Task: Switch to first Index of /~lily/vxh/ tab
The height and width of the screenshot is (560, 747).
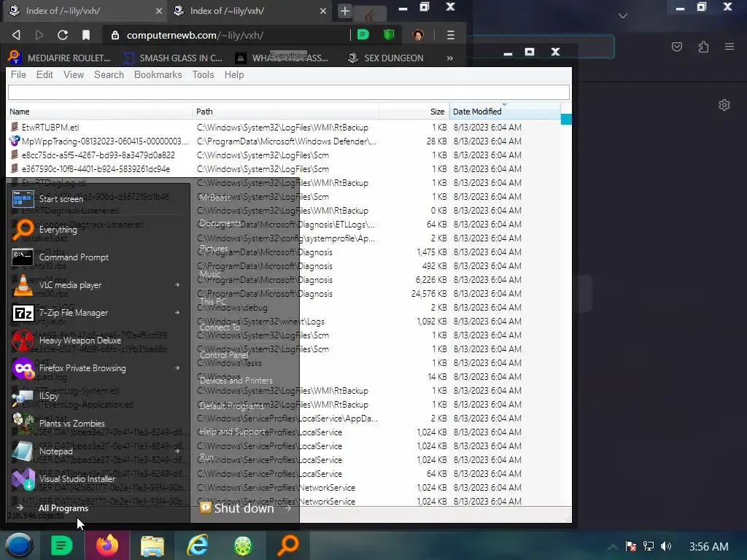Action: [86, 11]
